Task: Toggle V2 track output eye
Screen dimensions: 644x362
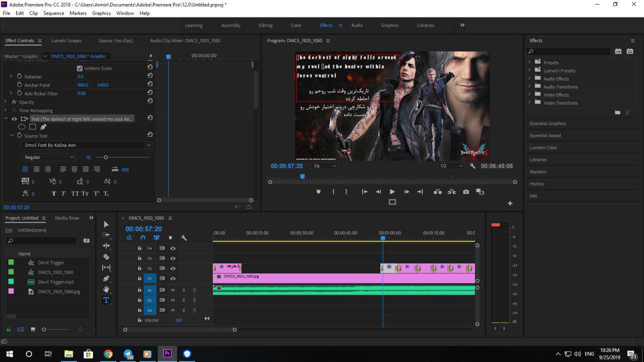Action: 173,268
